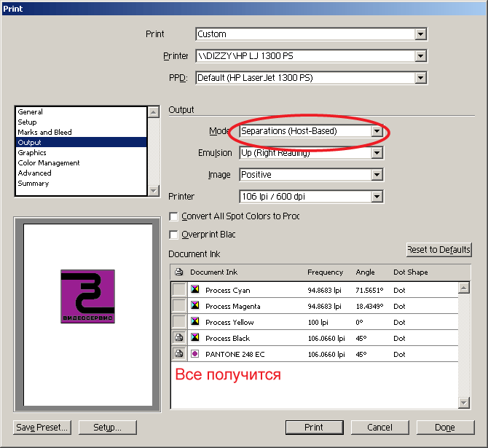This screenshot has height=448, width=488.
Task: Click Document Ink list scroll down arrow
Action: pyautogui.click(x=464, y=403)
